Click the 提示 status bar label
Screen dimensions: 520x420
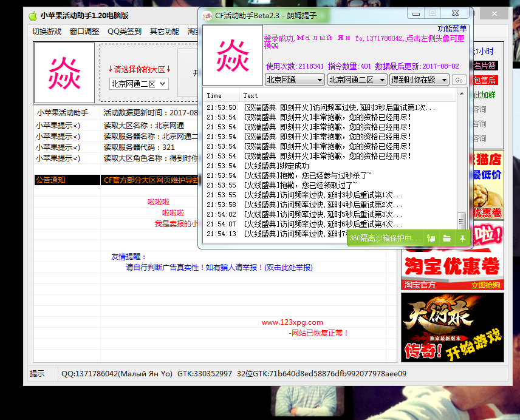click(37, 374)
